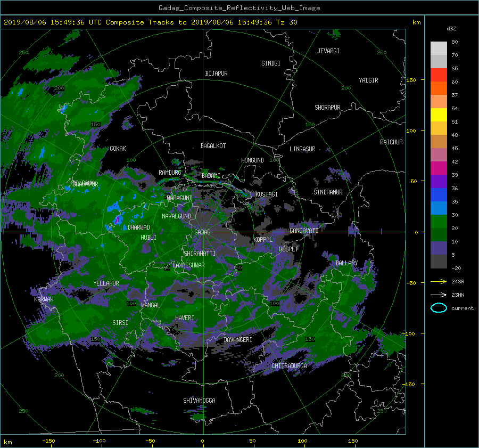
Task: Click the SINDGI city label
Action: click(x=271, y=63)
